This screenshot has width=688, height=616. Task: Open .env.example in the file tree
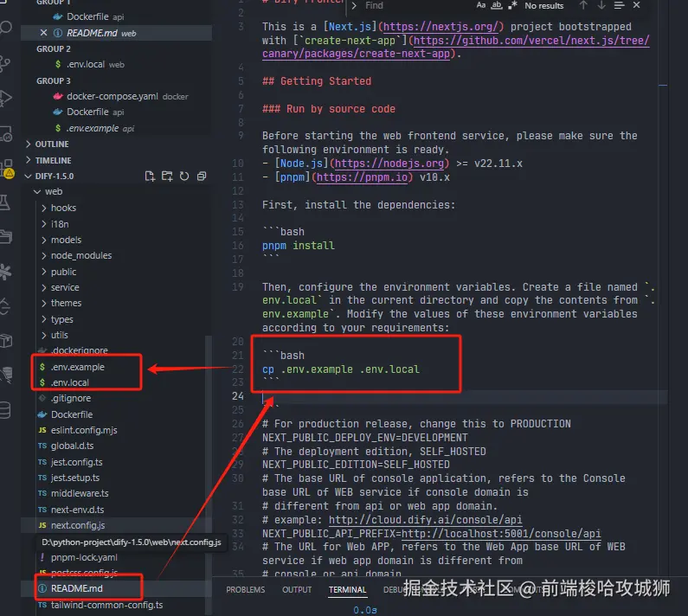point(78,367)
